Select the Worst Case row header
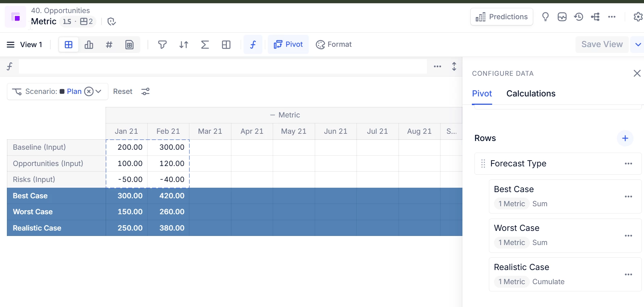Screen dimensions: 644x307 click(56, 212)
